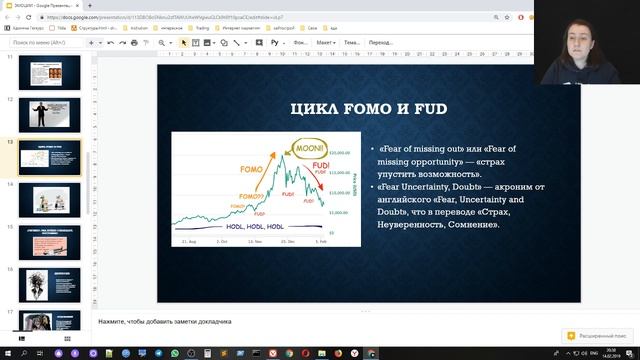This screenshot has width=640, height=360.
Task: Select slide 12 thumbnail
Action: 49,115
